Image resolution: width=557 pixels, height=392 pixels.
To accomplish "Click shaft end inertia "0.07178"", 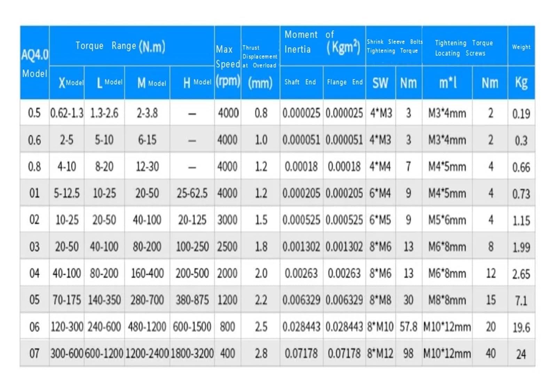I will (301, 354).
